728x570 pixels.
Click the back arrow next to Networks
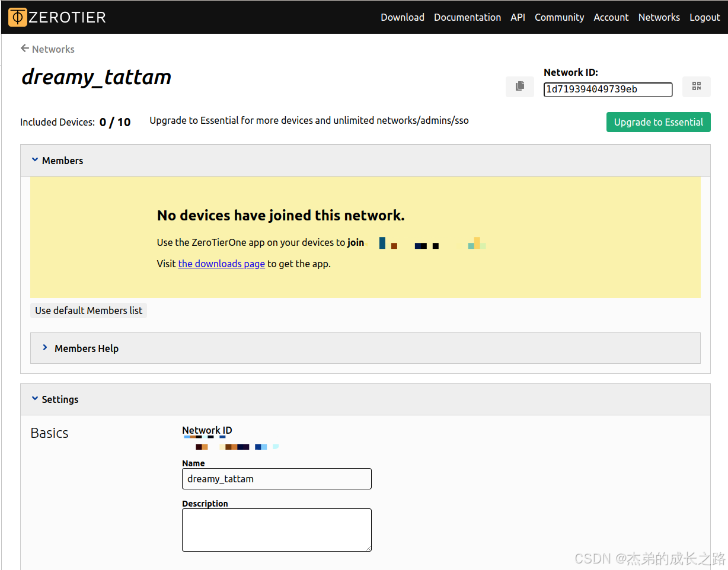pos(25,49)
